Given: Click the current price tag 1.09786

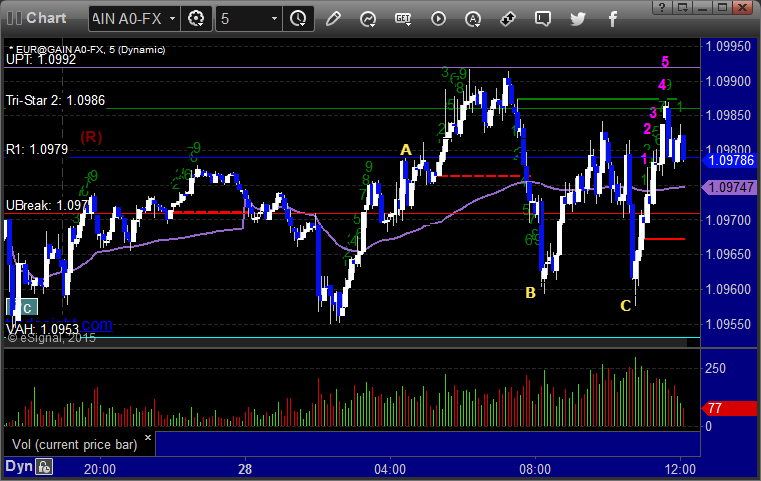Looking at the screenshot, I should (x=729, y=160).
